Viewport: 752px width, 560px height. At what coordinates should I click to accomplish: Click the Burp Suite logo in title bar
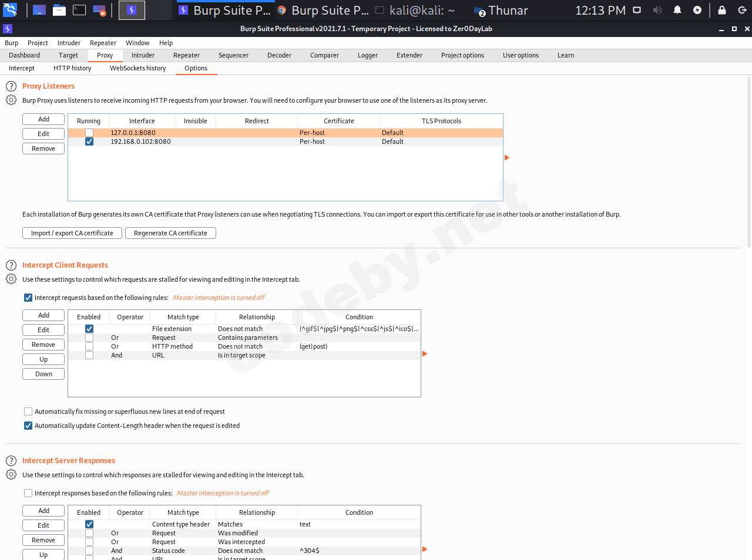(x=8, y=29)
